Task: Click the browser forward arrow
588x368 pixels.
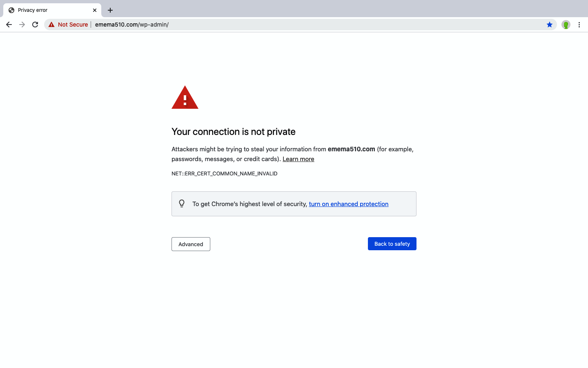Action: pos(22,25)
